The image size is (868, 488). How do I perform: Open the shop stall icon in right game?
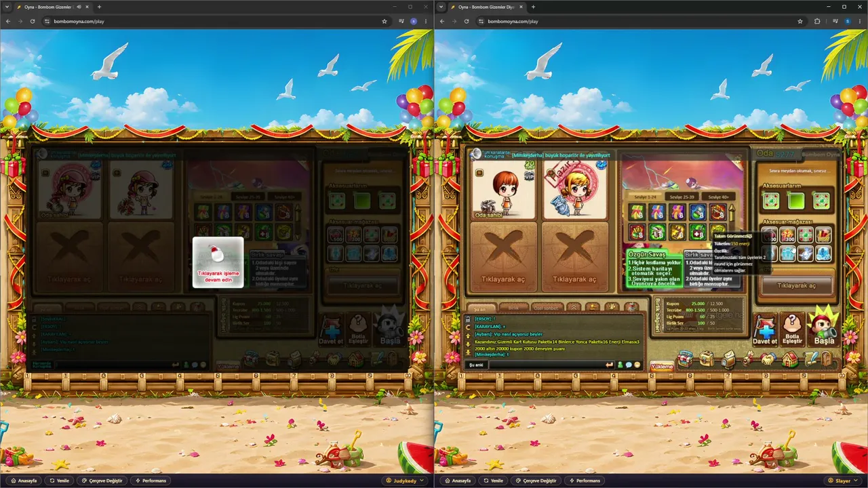tap(686, 359)
